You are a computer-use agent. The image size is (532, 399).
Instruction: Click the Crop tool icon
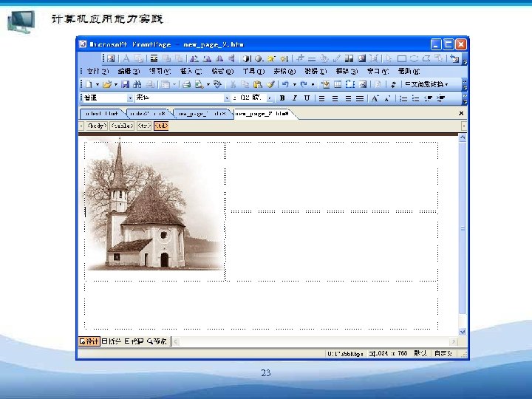tap(300, 58)
